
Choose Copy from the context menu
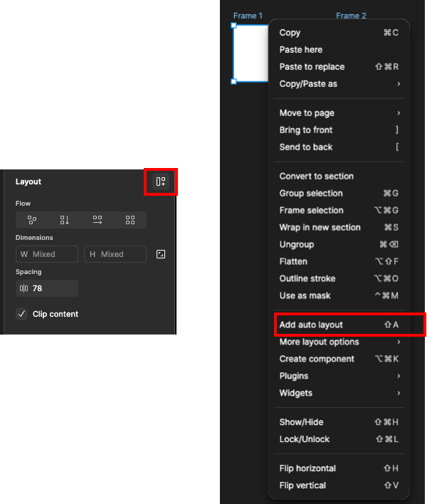pos(339,33)
